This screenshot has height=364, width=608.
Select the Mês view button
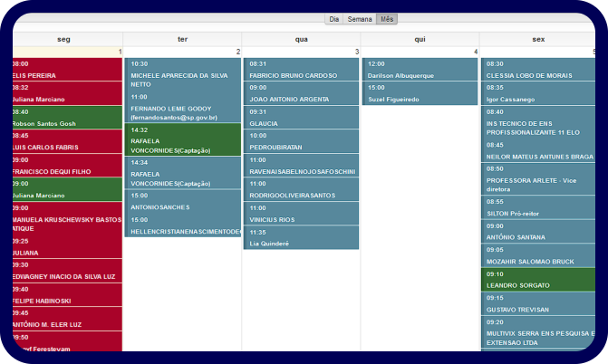(387, 18)
